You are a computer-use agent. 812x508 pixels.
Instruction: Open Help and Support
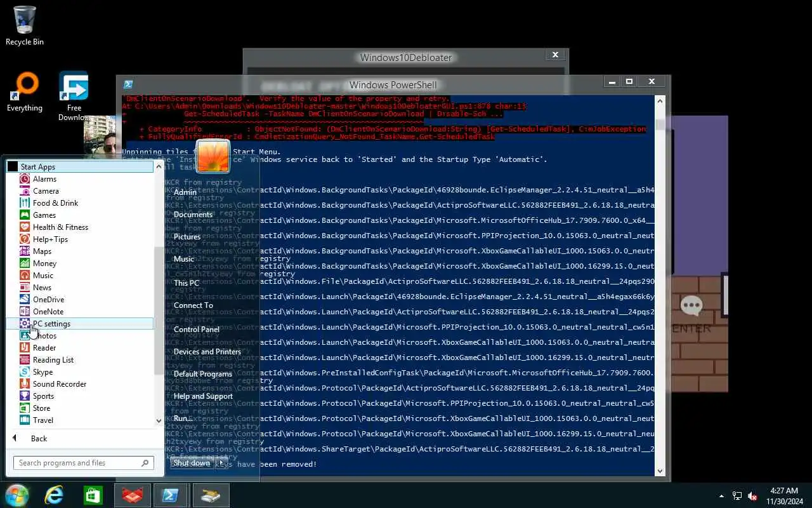[x=204, y=396]
